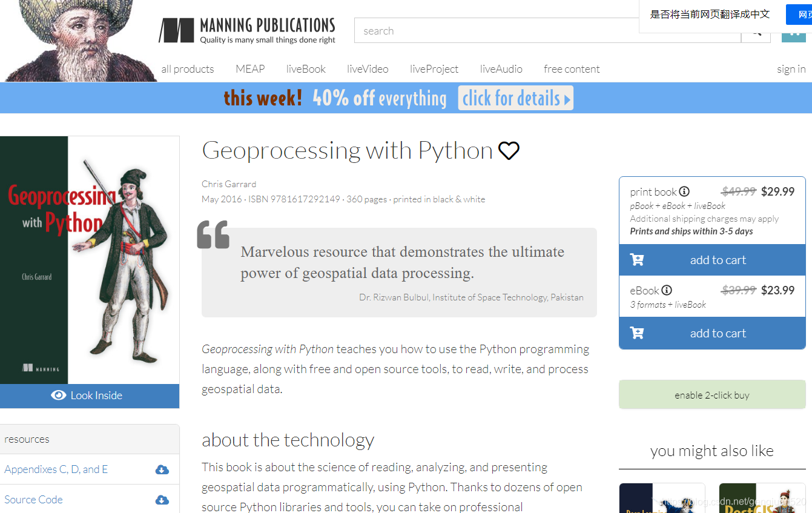Click the 'this week! 40% off everything' banner text
Viewport: 812px width, 513px height.
pos(335,98)
